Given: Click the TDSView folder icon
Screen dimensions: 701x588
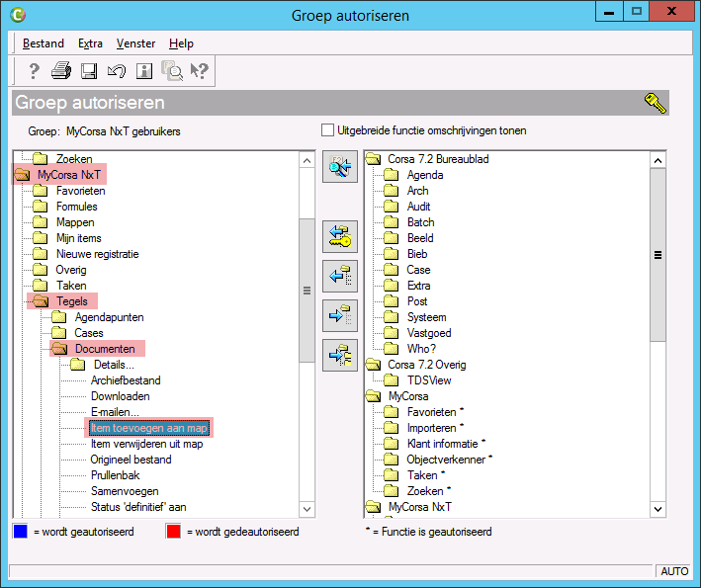Looking at the screenshot, I should point(392,380).
